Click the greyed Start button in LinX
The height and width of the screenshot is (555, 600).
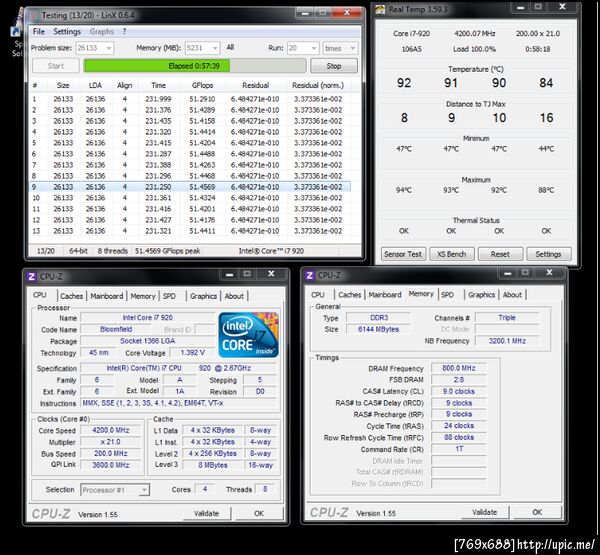click(x=56, y=66)
